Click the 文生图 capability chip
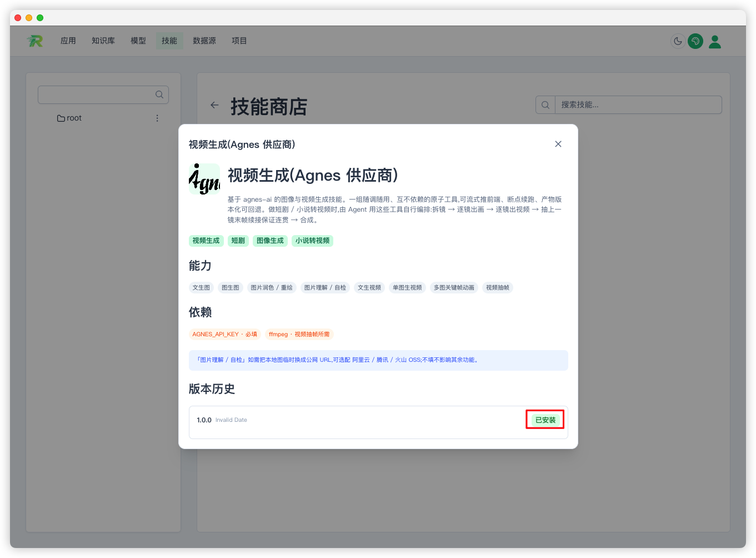This screenshot has height=558, width=756. pyautogui.click(x=202, y=287)
